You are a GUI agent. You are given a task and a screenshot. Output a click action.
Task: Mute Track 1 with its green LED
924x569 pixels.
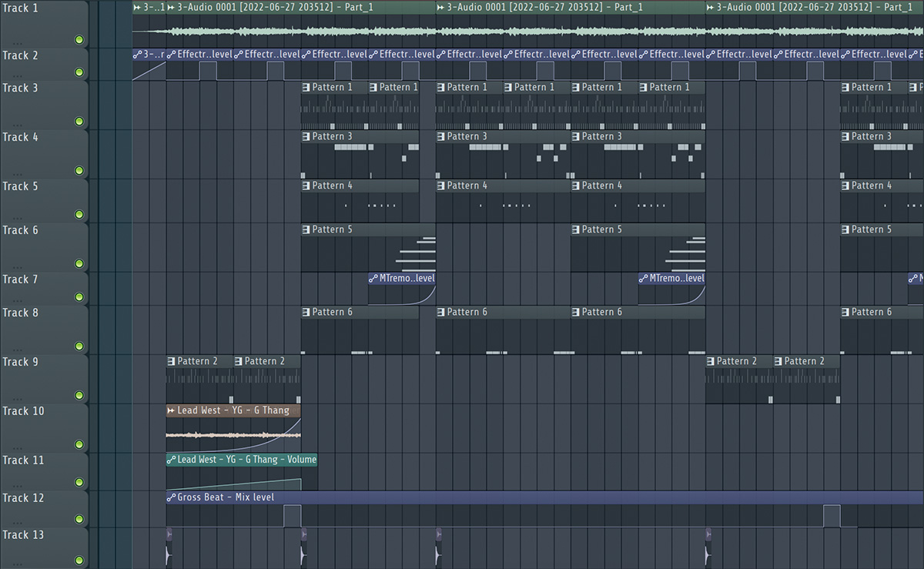[x=79, y=39]
